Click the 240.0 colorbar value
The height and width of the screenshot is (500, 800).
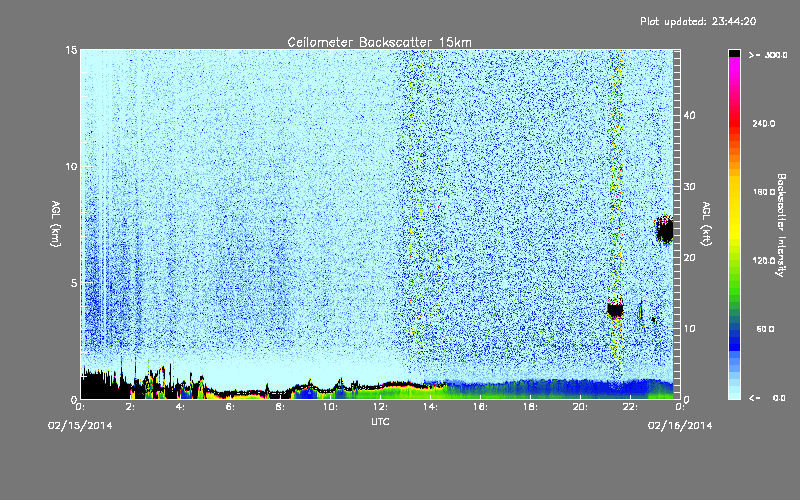(764, 124)
